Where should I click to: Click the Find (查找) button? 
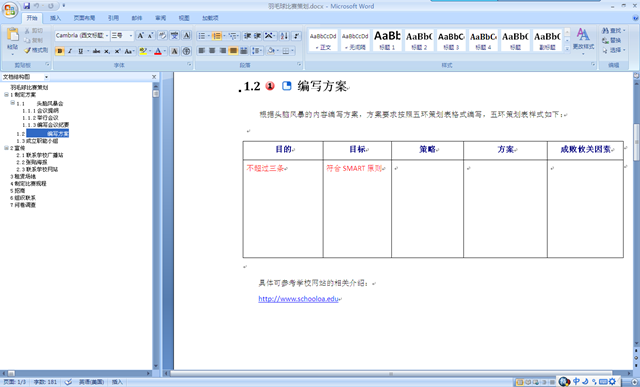pos(613,31)
